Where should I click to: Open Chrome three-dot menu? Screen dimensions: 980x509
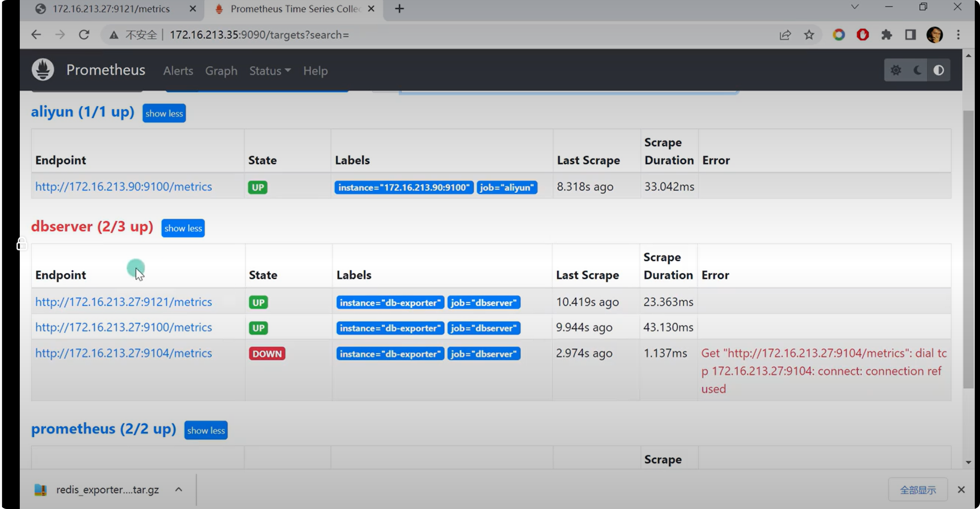tap(958, 35)
